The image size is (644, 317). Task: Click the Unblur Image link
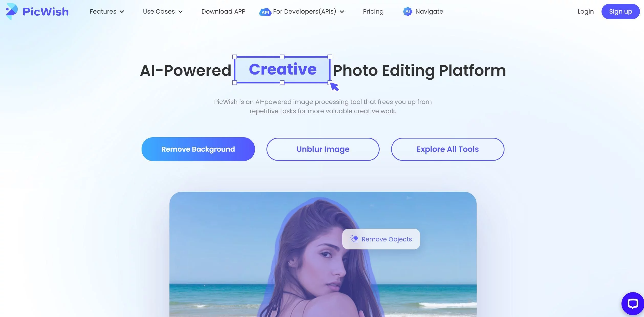click(323, 149)
